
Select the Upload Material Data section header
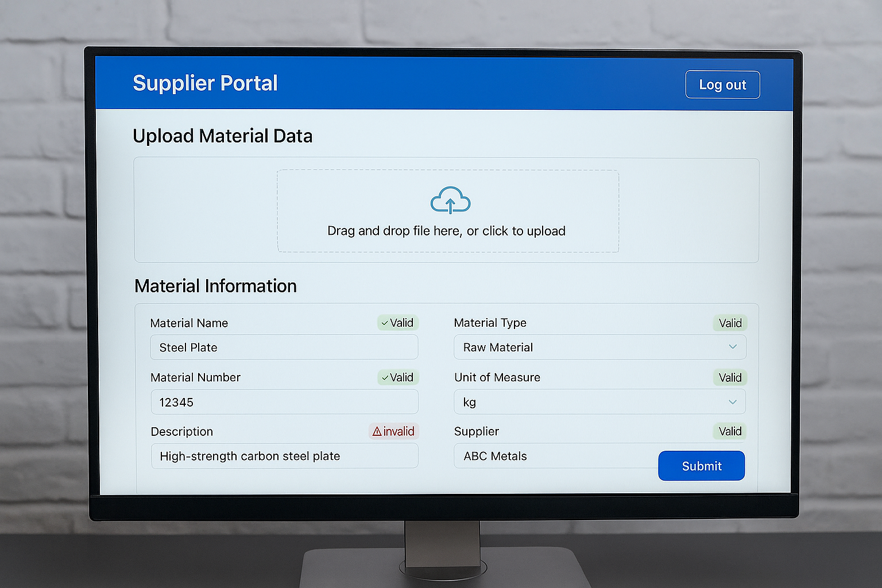click(223, 136)
